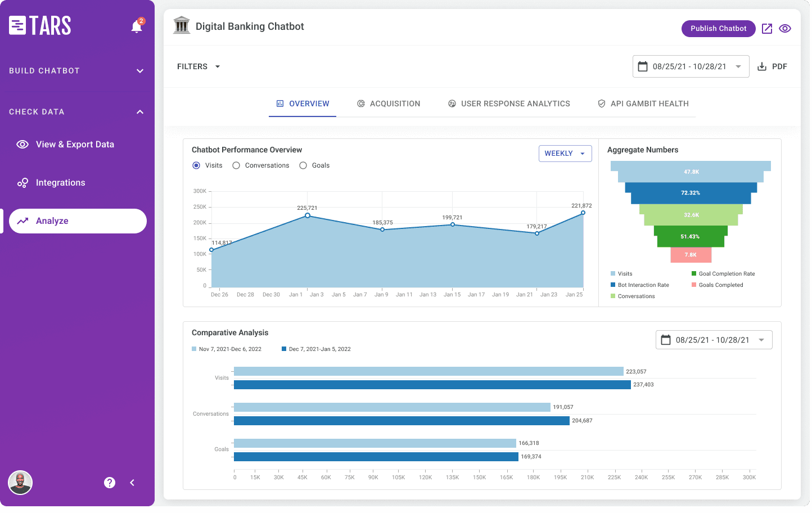Switch to the API Gambit Health tab
Image resolution: width=812 pixels, height=513 pixels.
click(644, 104)
